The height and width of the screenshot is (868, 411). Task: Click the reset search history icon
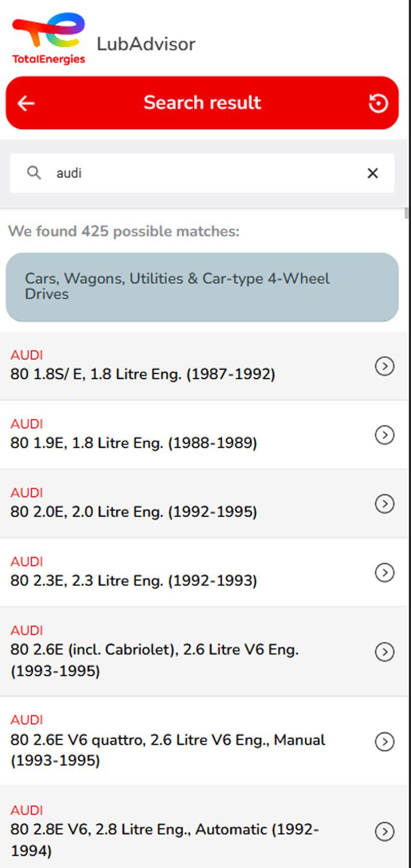[x=378, y=103]
